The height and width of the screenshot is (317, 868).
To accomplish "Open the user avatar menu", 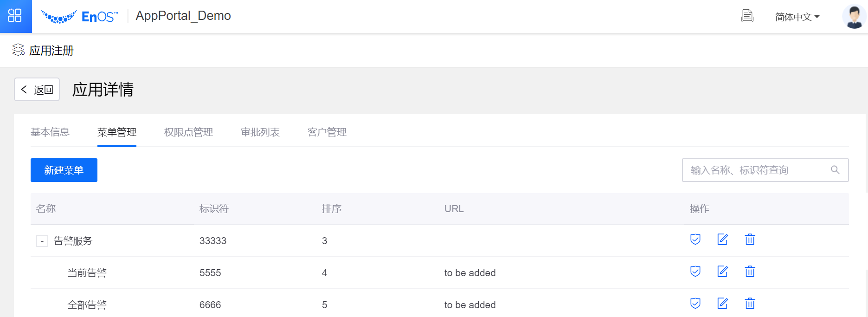I will [x=854, y=17].
